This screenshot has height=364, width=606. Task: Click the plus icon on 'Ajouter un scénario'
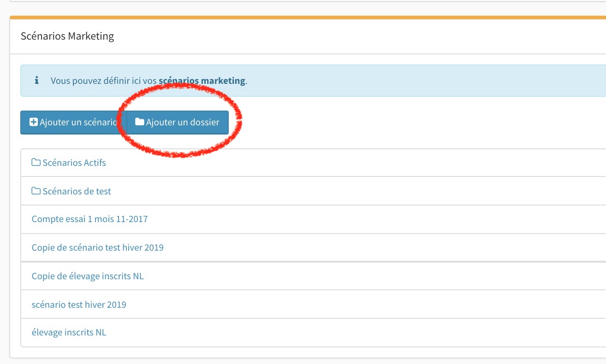(34, 123)
